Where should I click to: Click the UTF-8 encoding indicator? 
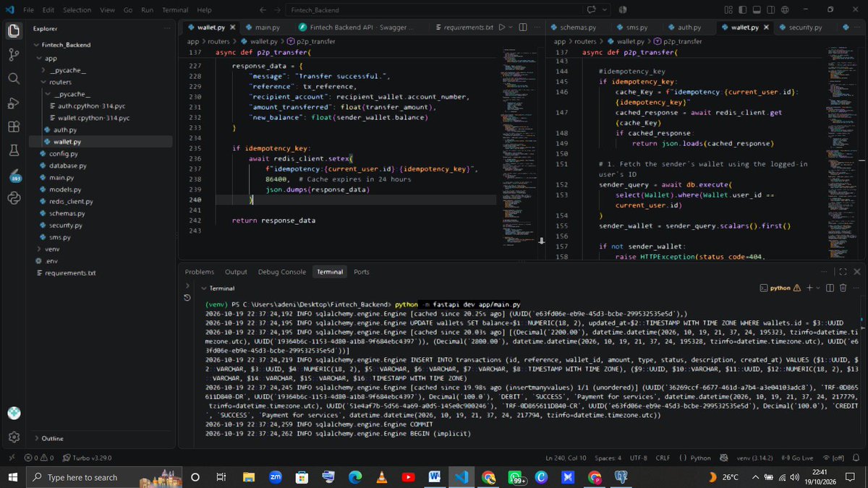639,458
